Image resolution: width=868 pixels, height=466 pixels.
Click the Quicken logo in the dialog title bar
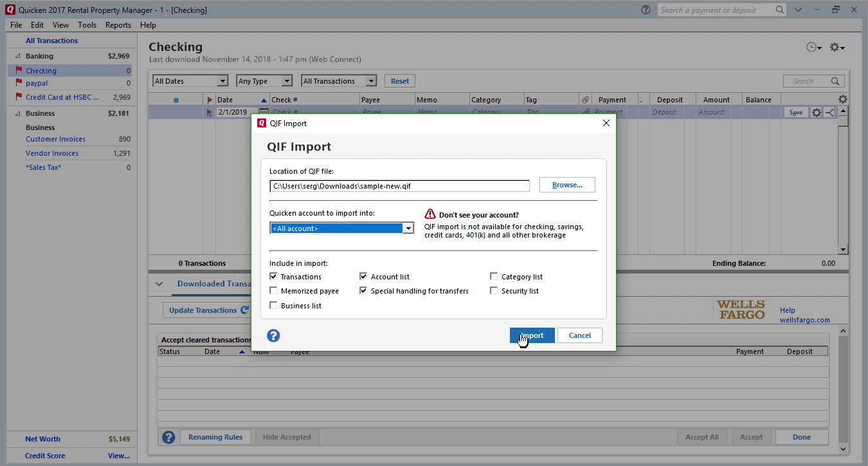coord(262,123)
